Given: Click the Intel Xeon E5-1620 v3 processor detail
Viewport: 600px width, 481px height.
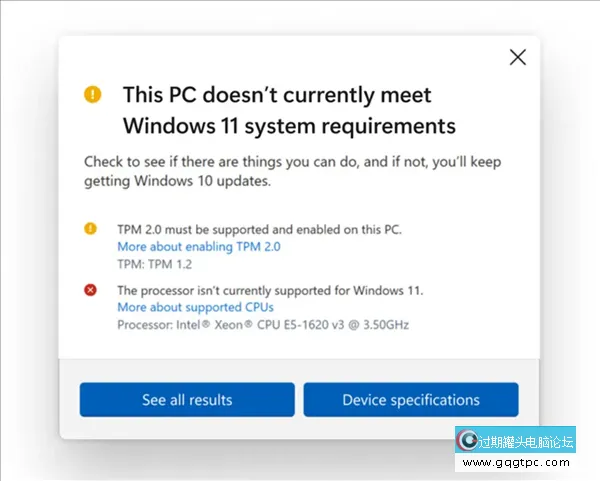Looking at the screenshot, I should pyautogui.click(x=263, y=324).
